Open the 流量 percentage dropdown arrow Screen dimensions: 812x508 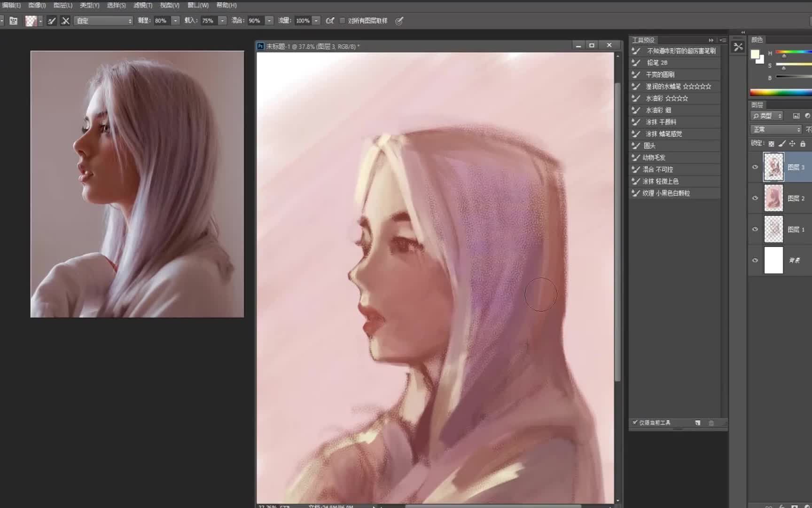pyautogui.click(x=316, y=20)
